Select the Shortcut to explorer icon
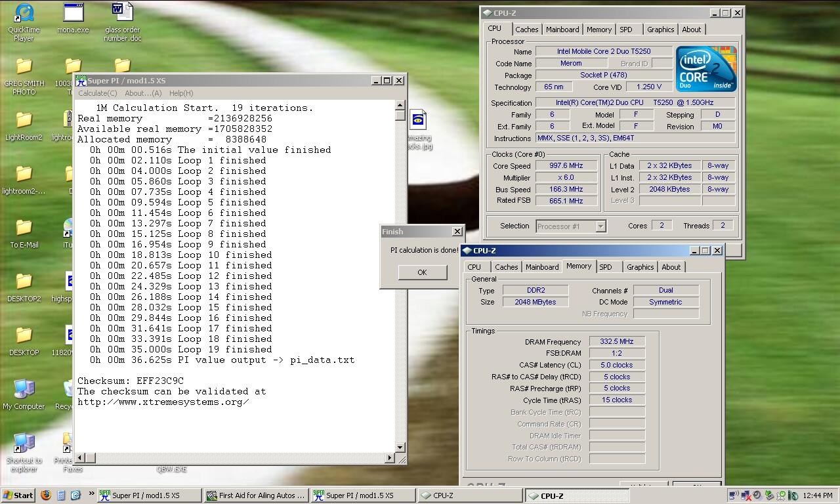The width and height of the screenshot is (840, 504). point(24,453)
